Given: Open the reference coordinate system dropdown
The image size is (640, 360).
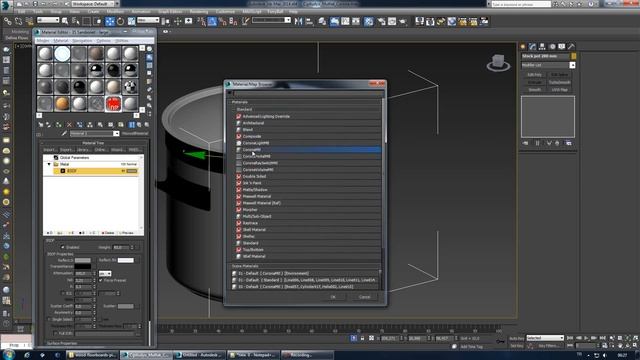Looking at the screenshot, I should tap(148, 20).
